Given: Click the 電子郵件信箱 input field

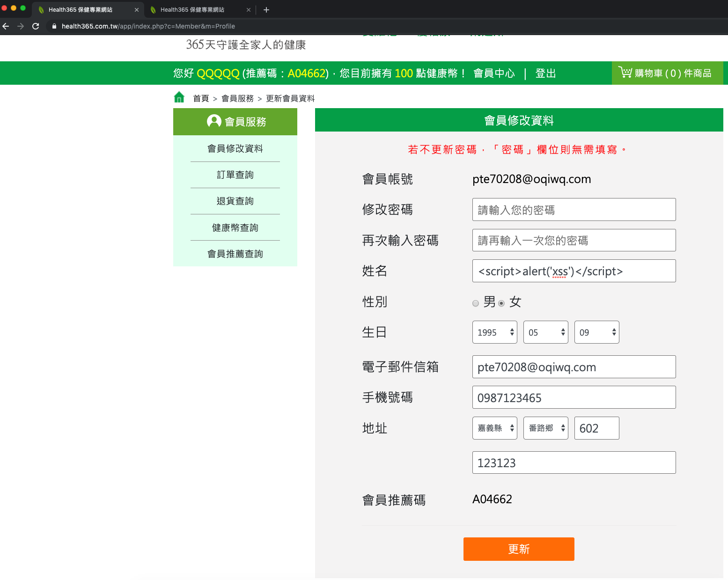Looking at the screenshot, I should tap(574, 367).
